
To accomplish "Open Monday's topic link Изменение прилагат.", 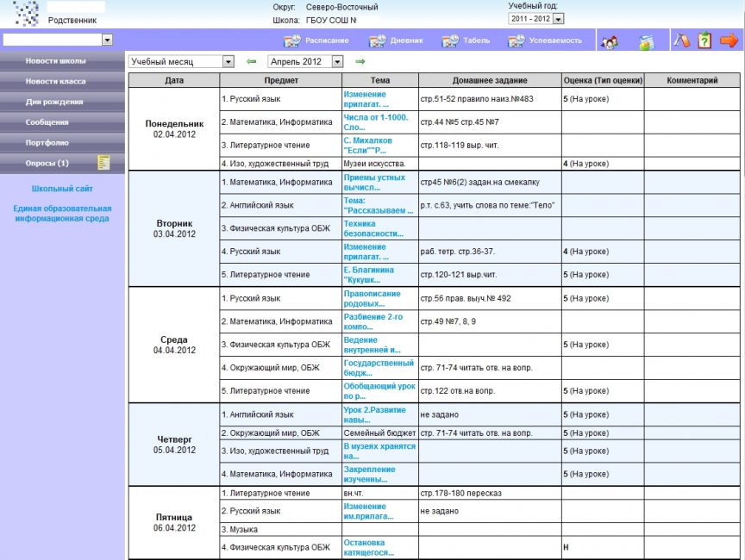I will (366, 99).
